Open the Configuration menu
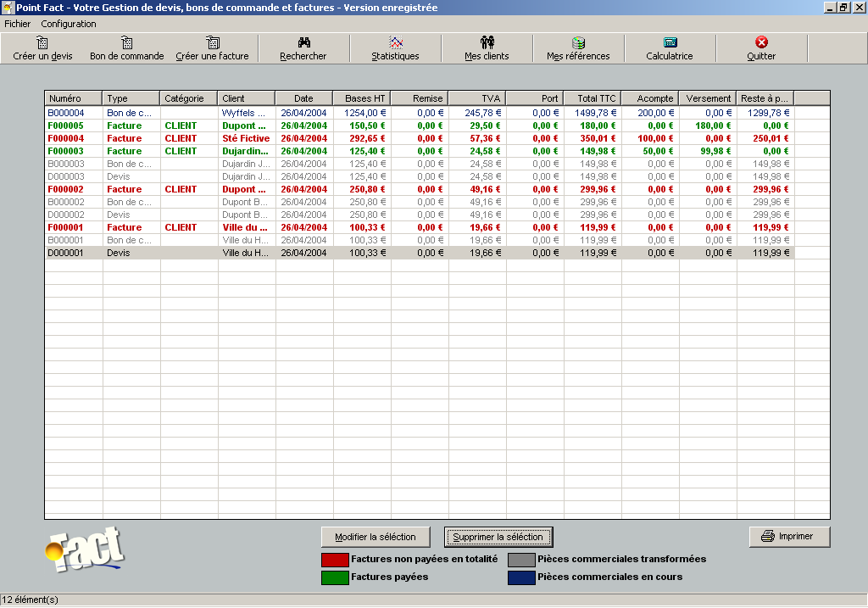Screen dimensions: 868x608 (69, 24)
